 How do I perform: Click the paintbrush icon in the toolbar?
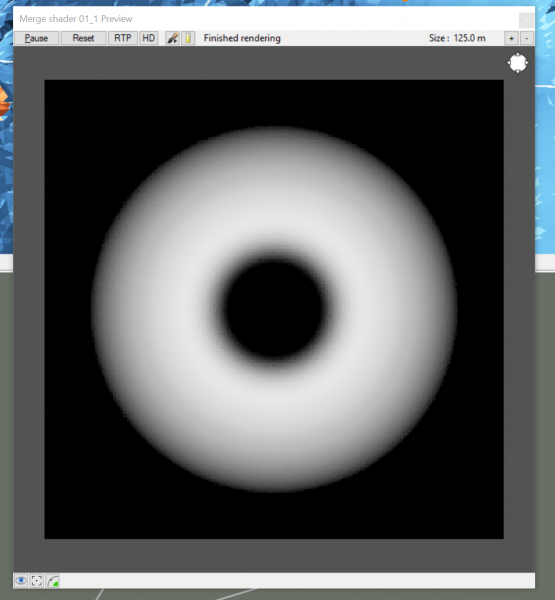pyautogui.click(x=172, y=38)
